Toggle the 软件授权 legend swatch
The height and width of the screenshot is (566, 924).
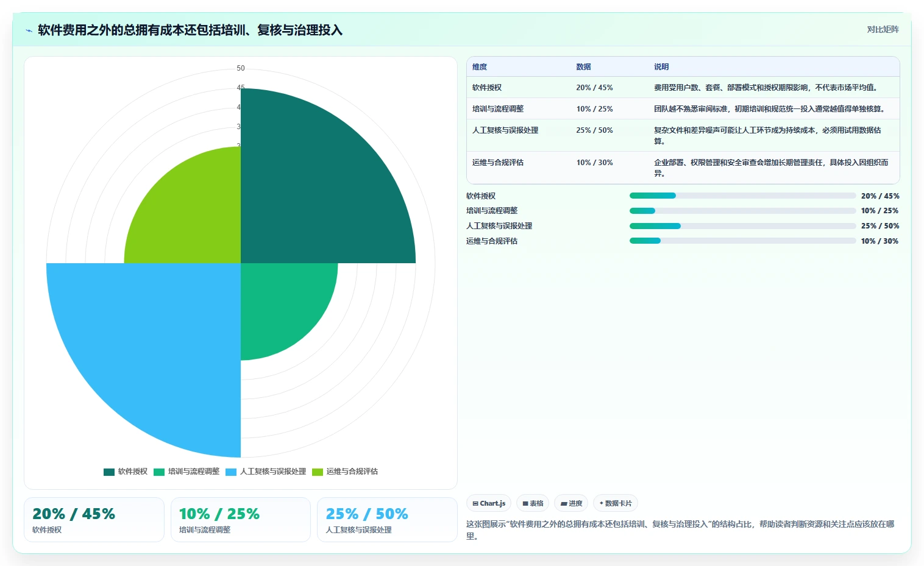[x=109, y=472]
